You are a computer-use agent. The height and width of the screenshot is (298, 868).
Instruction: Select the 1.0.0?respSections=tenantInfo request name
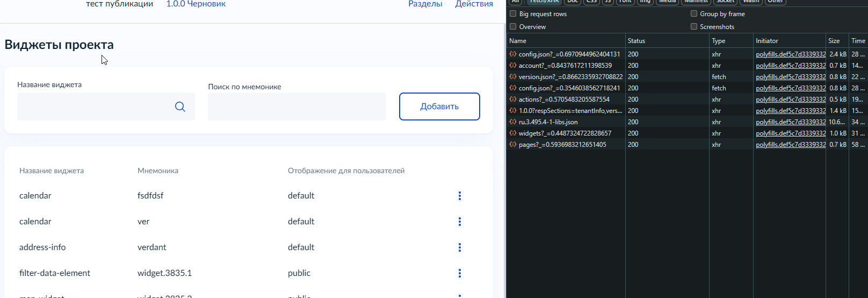(570, 111)
